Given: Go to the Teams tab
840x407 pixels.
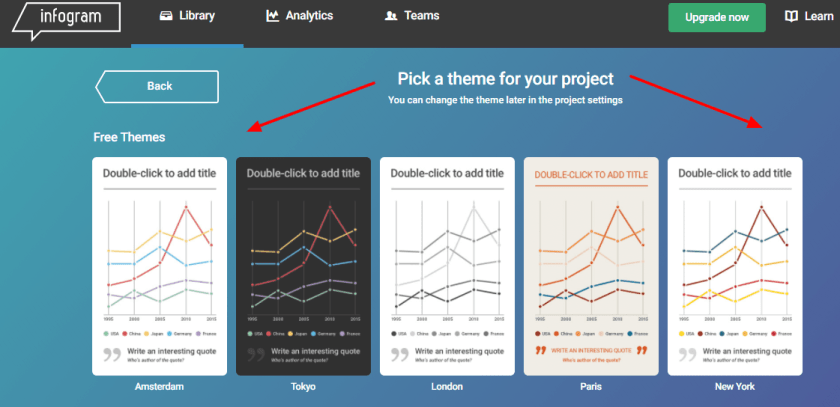Looking at the screenshot, I should pos(411,16).
